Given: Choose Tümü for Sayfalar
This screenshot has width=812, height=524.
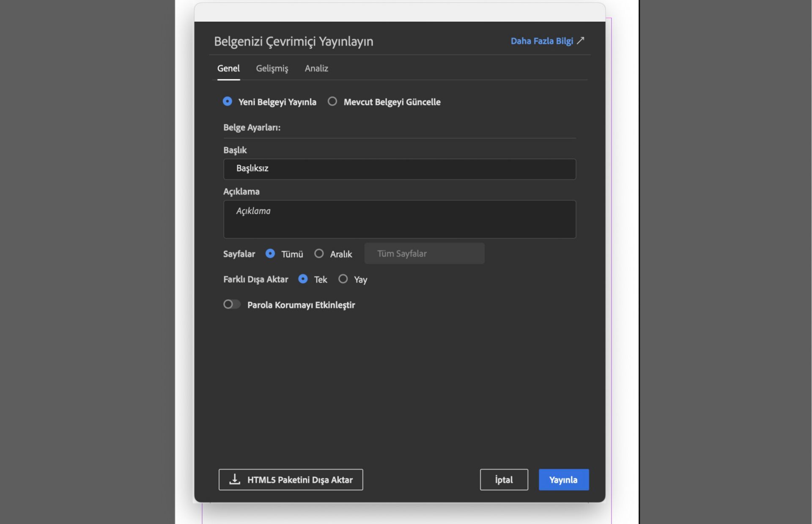Looking at the screenshot, I should pyautogui.click(x=270, y=254).
